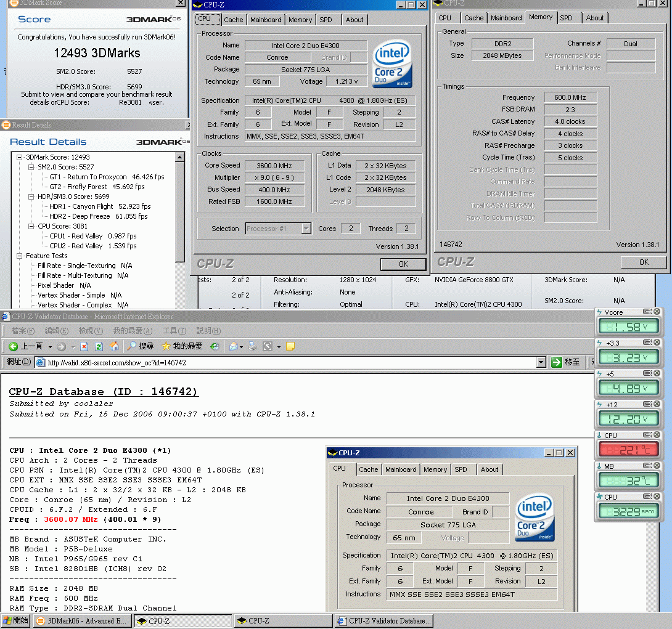Screen dimensions: 672x629
Task: Click the magnet icon on CPU fan RPM panel
Action: [647, 497]
